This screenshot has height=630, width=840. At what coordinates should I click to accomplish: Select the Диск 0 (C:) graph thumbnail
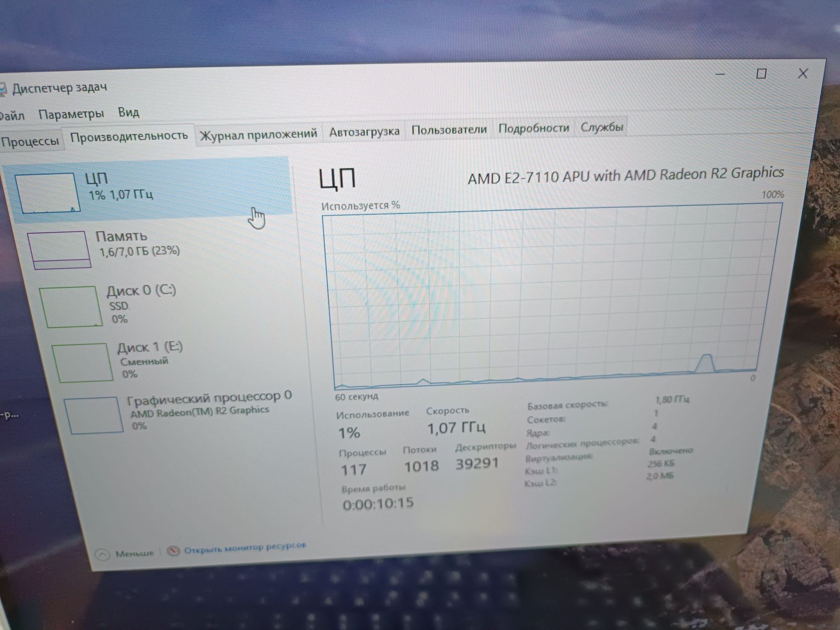click(71, 306)
